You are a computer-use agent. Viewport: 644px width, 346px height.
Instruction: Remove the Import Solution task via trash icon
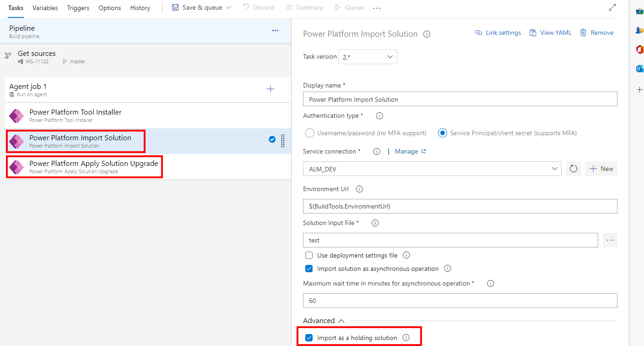click(x=583, y=32)
